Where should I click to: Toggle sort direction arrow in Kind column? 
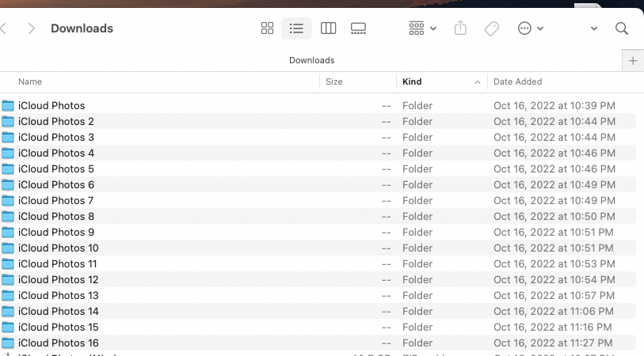coord(477,82)
